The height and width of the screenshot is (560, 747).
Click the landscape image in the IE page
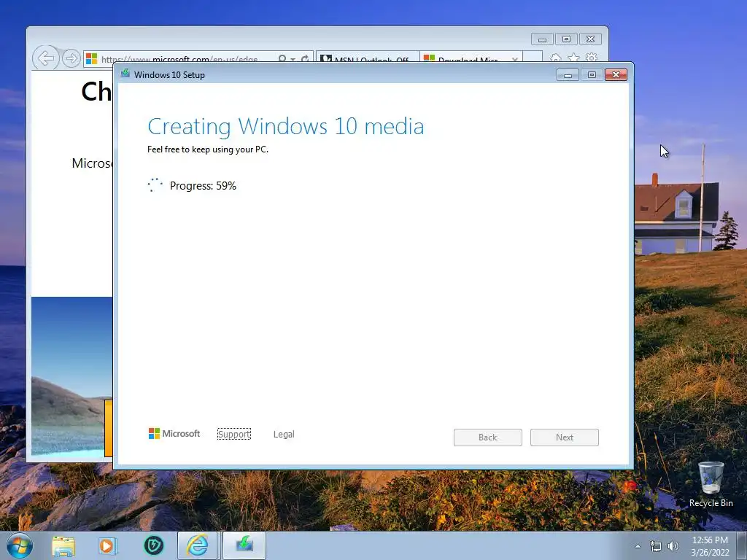pos(72,376)
